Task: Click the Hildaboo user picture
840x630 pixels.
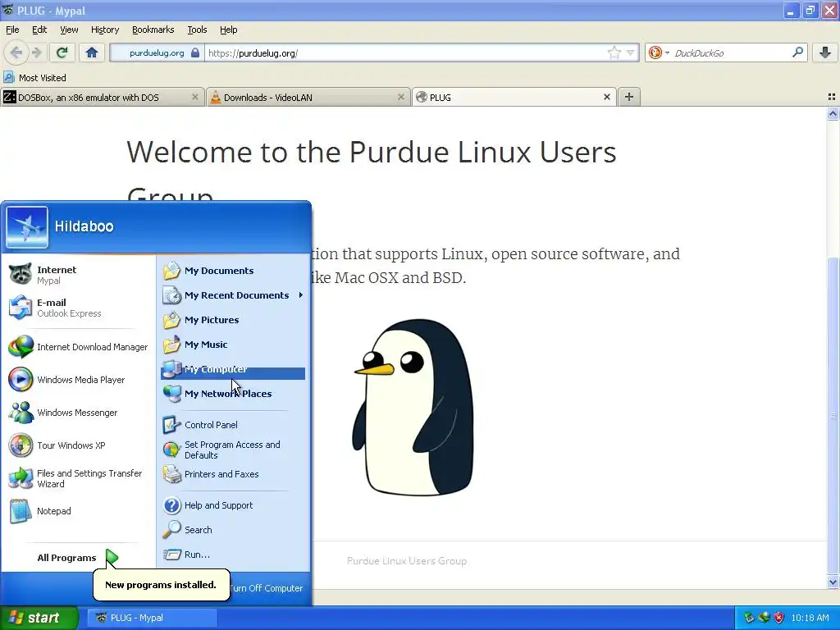Action: (27, 227)
